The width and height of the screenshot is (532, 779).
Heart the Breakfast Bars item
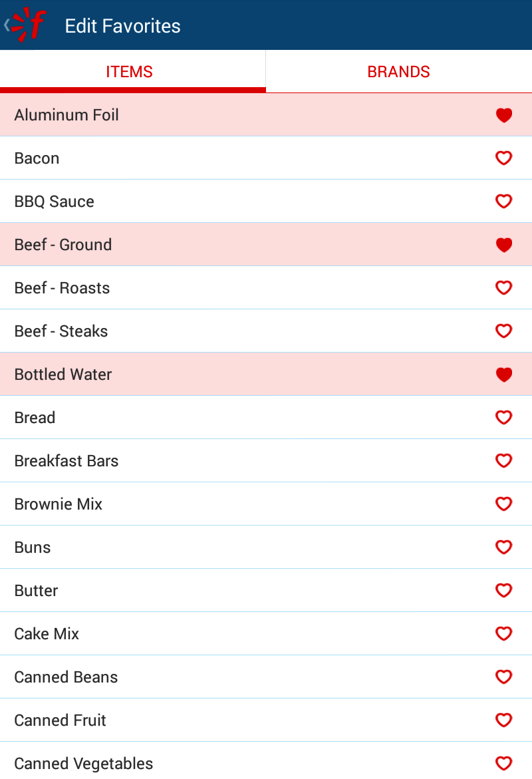[x=504, y=461]
